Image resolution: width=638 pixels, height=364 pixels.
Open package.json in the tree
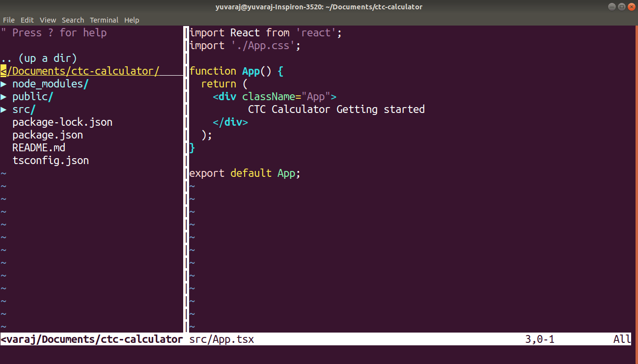click(48, 135)
